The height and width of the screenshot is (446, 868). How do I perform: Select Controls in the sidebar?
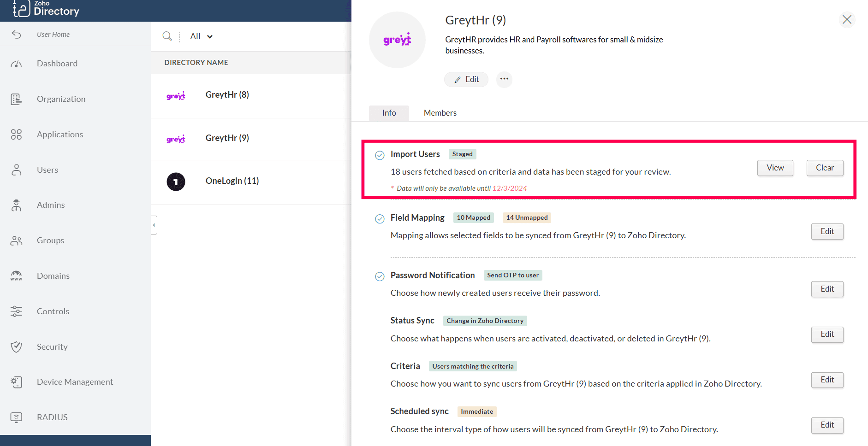pos(53,311)
